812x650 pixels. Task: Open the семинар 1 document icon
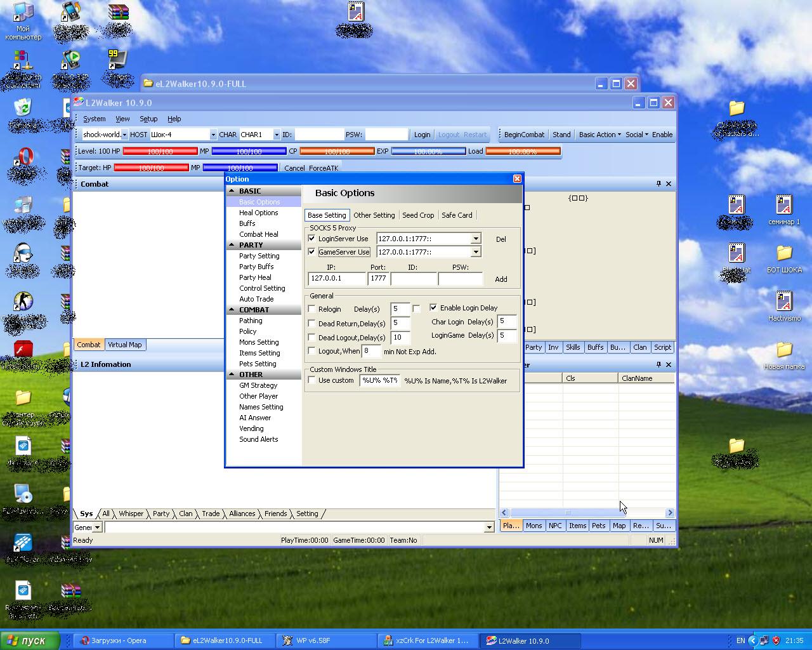784,206
